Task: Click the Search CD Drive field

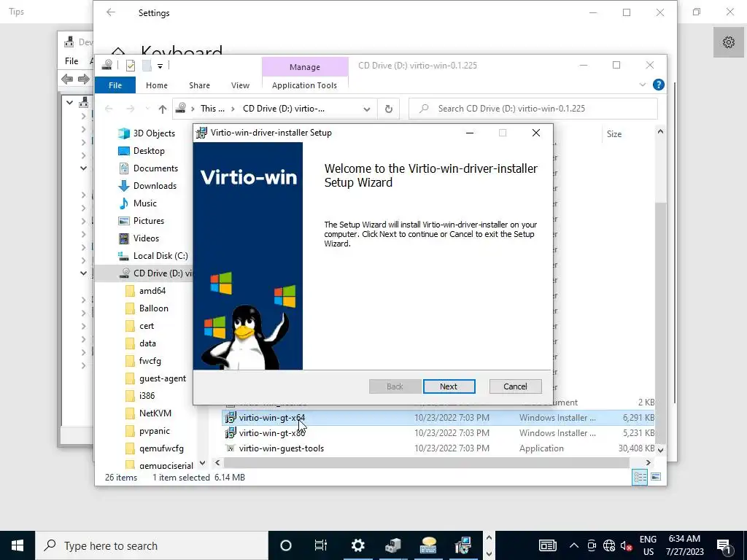Action: tap(533, 109)
